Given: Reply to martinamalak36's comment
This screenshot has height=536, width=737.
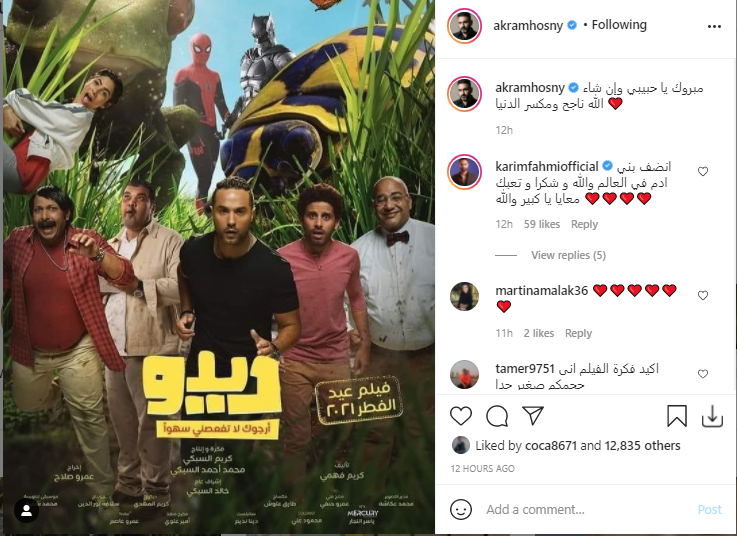Looking at the screenshot, I should [x=578, y=333].
